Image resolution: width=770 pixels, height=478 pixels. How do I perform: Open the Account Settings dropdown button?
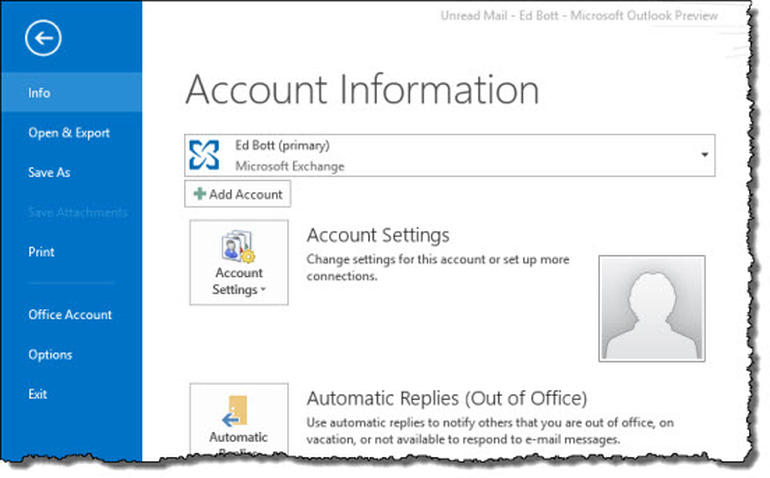click(239, 262)
